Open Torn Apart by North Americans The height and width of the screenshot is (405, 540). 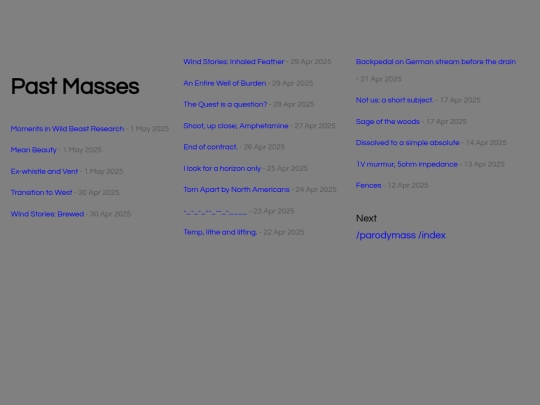[236, 190]
